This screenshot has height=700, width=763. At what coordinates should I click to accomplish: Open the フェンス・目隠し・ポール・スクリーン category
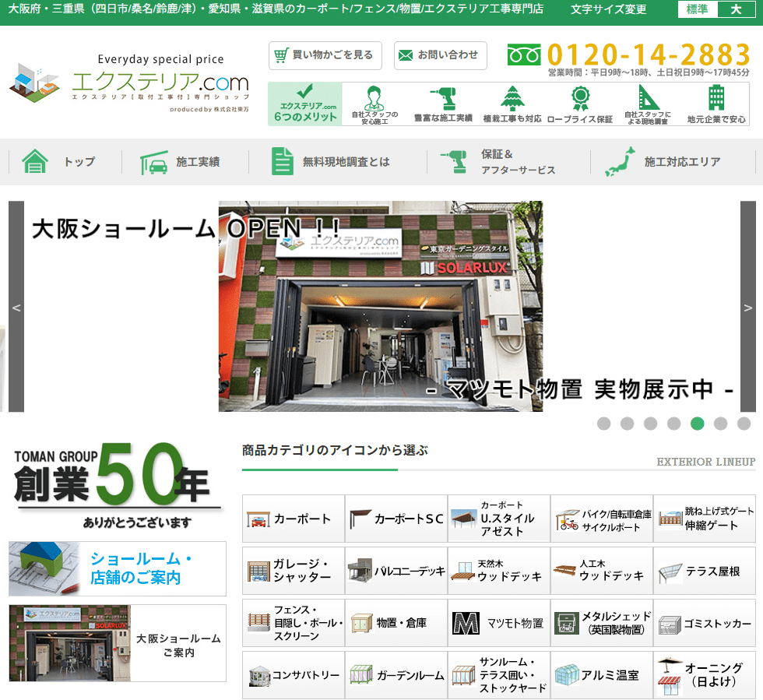pos(294,623)
